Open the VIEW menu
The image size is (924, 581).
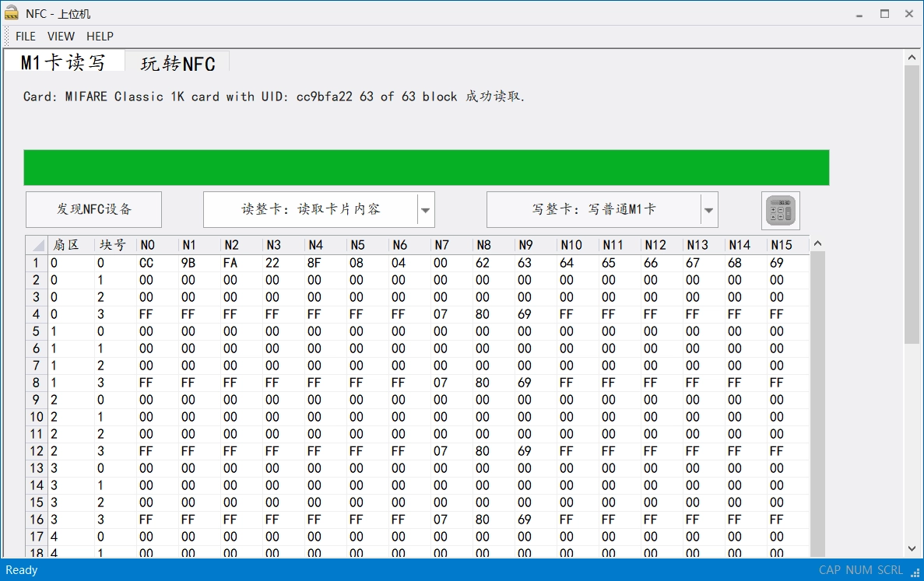pyautogui.click(x=61, y=37)
